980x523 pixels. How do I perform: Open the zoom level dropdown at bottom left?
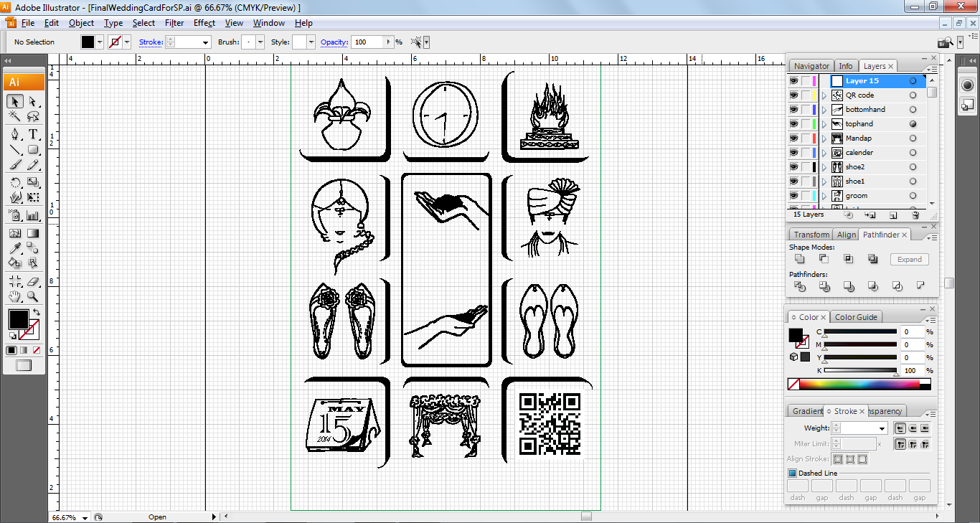click(x=85, y=517)
